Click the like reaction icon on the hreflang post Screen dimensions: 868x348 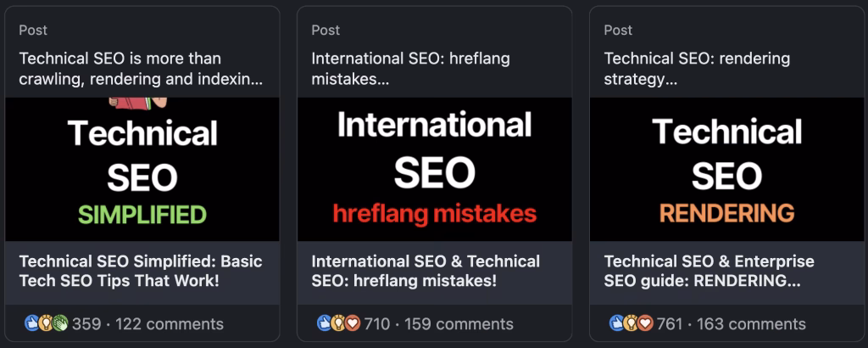(325, 323)
